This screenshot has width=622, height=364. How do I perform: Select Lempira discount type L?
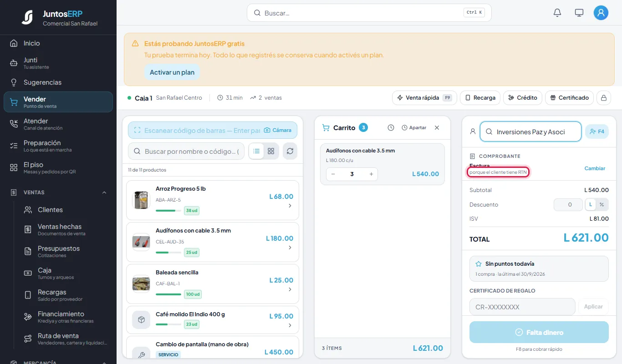click(x=591, y=205)
